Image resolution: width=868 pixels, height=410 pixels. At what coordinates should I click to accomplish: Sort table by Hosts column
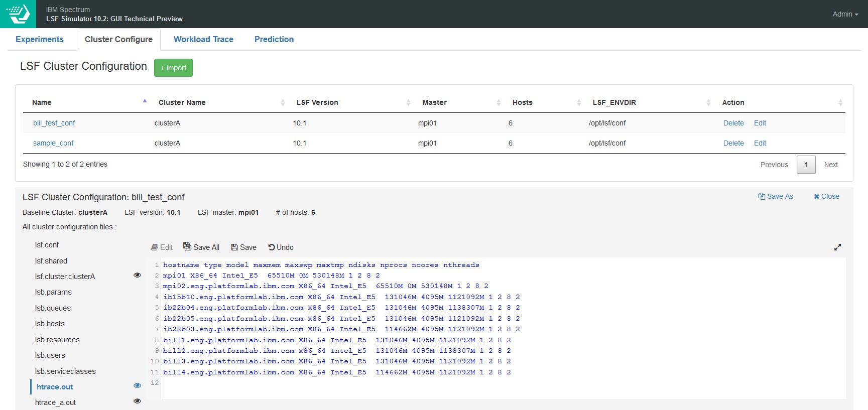[x=544, y=102]
